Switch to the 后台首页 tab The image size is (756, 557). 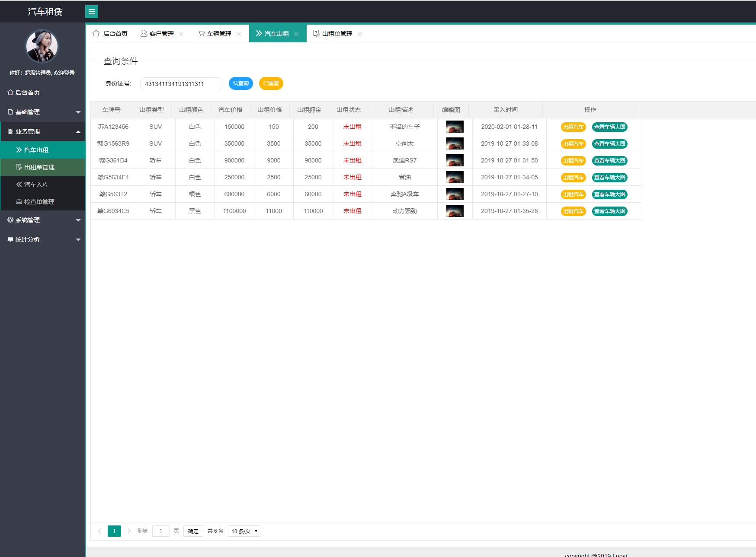[111, 34]
